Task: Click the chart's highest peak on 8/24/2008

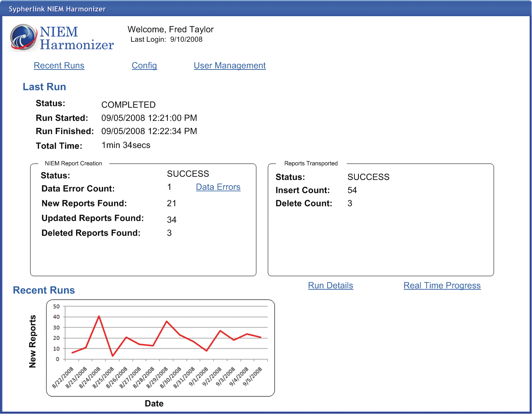Action: click(99, 316)
